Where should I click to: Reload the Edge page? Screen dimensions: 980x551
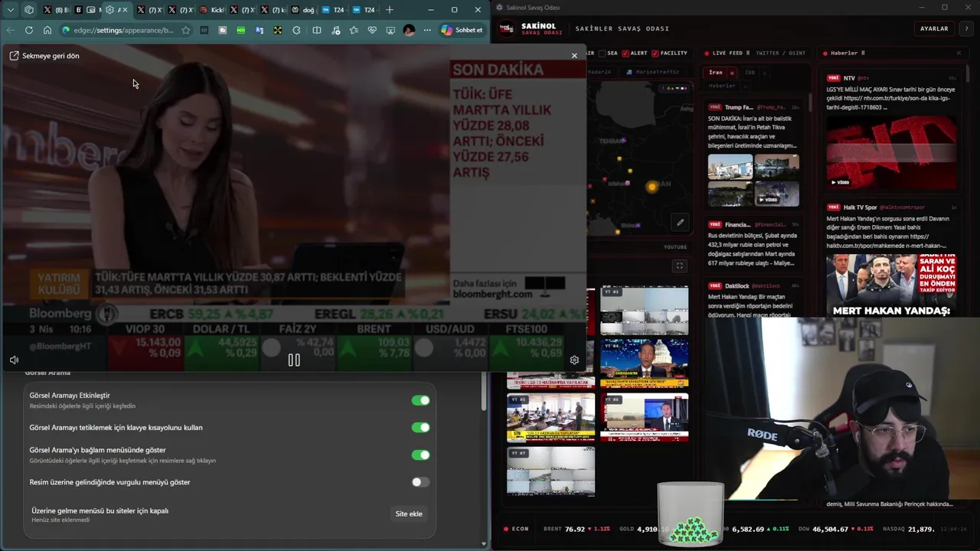[28, 30]
